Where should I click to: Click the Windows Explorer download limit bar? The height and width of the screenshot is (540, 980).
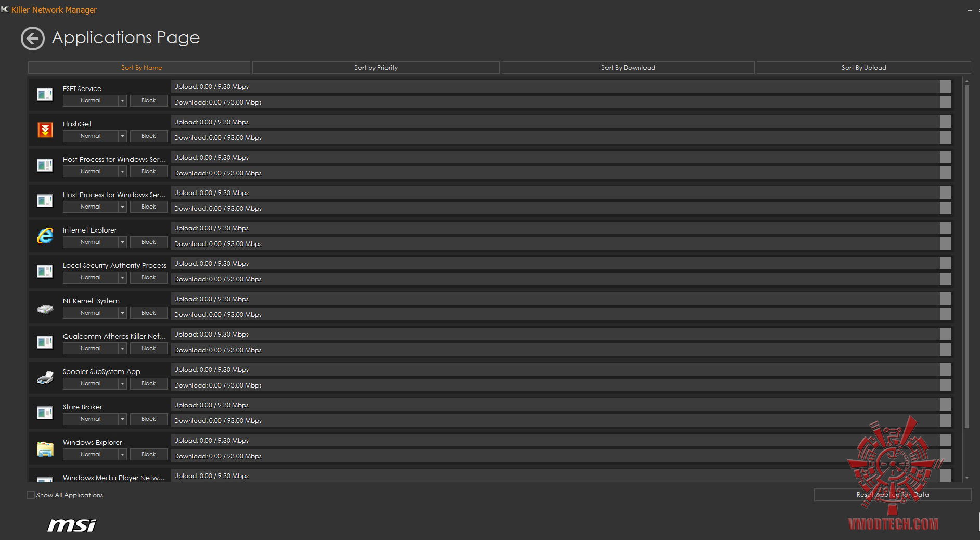click(561, 456)
